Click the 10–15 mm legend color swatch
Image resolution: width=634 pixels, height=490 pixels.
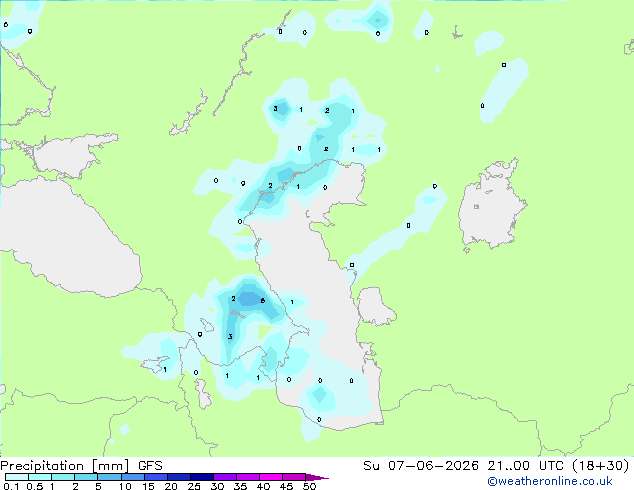[x=132, y=477]
